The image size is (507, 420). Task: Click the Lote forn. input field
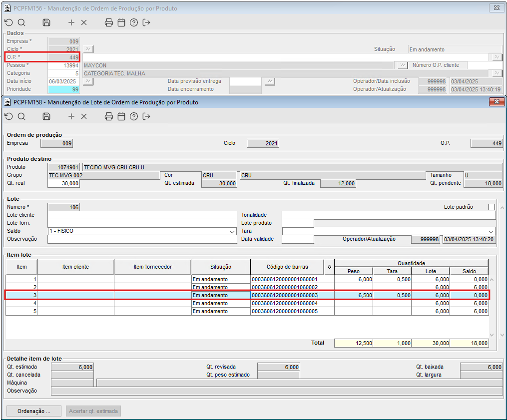142,223
